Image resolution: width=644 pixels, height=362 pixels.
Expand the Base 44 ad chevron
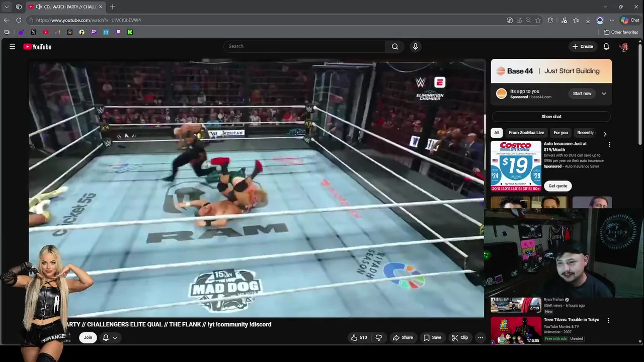pyautogui.click(x=604, y=94)
